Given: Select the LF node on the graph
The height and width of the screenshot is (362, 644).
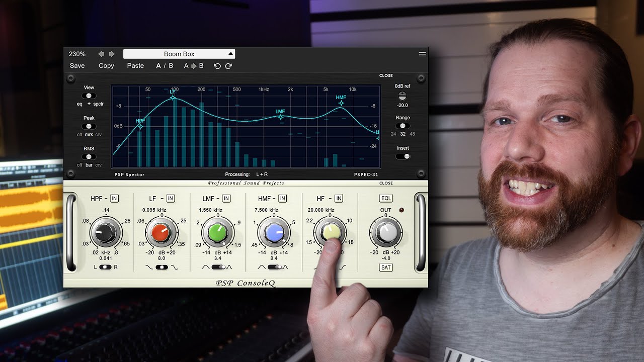Looking at the screenshot, I should click(x=174, y=98).
